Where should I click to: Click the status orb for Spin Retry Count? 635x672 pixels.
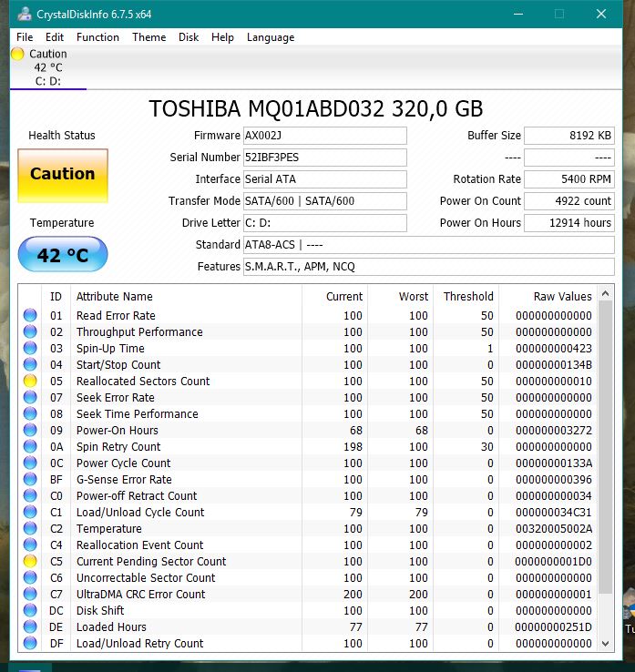click(30, 446)
